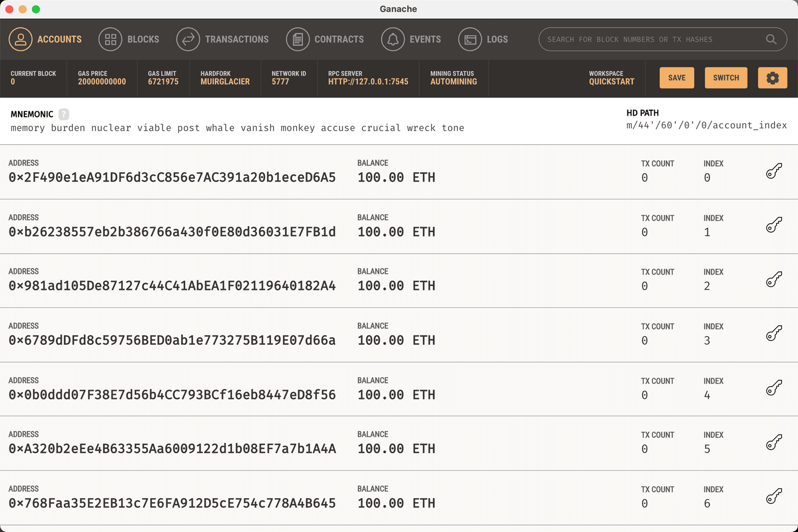Open the Logs terminal icon
The width and height of the screenshot is (798, 532).
(x=470, y=39)
